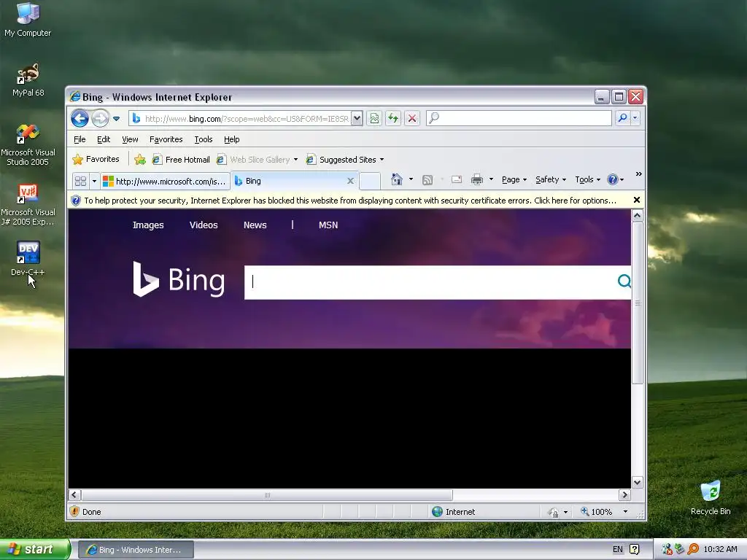Click the Bing logo
The width and height of the screenshot is (747, 560).
[179, 279]
